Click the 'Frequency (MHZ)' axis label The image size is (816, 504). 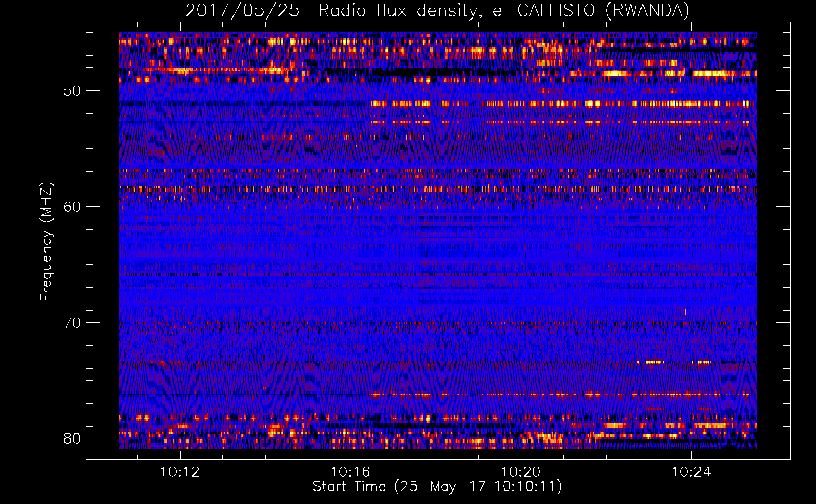pyautogui.click(x=46, y=242)
